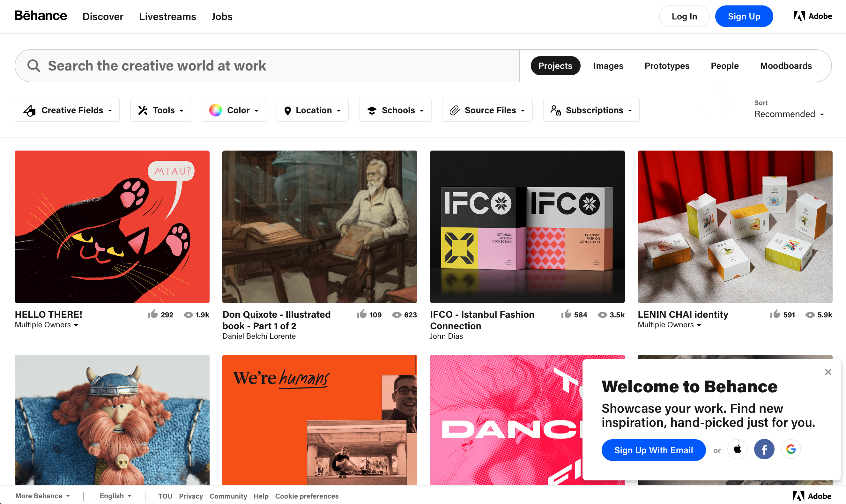
Task: Open the Color filter swatch dropdown
Action: [x=234, y=110]
